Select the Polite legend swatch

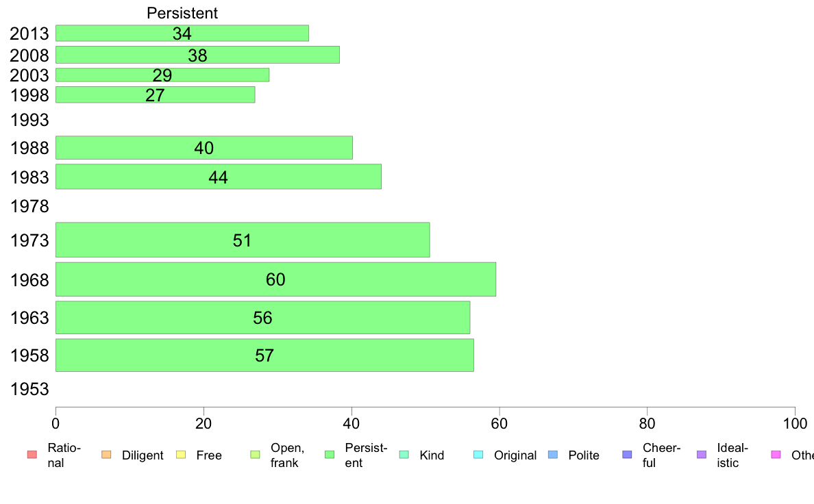[553, 455]
